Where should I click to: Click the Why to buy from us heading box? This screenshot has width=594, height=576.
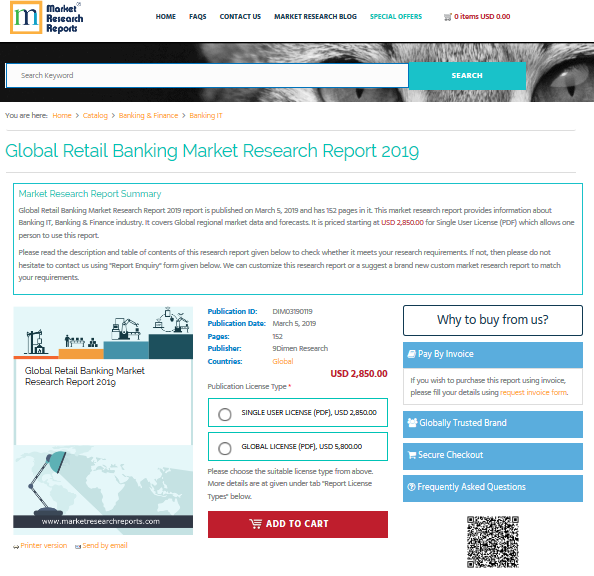(x=493, y=320)
